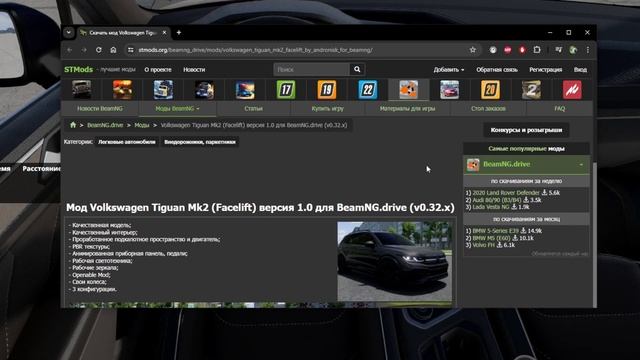Select the dark truck game icon before sunset car

(204, 89)
